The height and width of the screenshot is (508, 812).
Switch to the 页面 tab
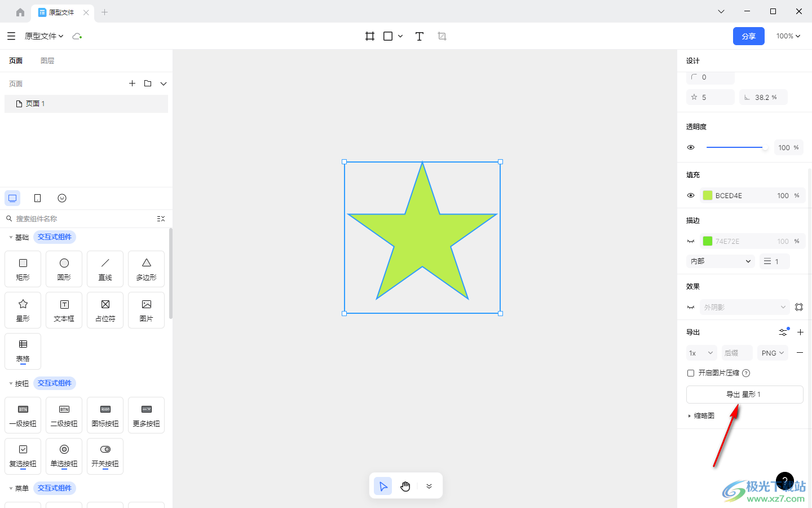pyautogui.click(x=16, y=61)
